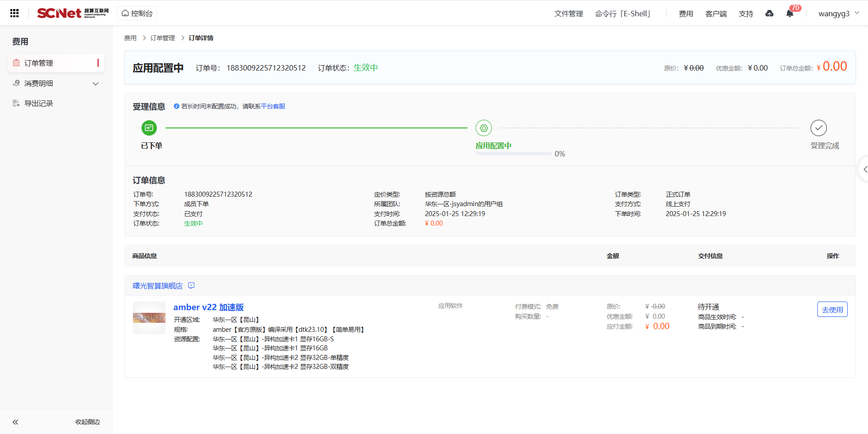Click the 正式订单 order type value
Image resolution: width=868 pixels, height=434 pixels.
pyautogui.click(x=678, y=194)
